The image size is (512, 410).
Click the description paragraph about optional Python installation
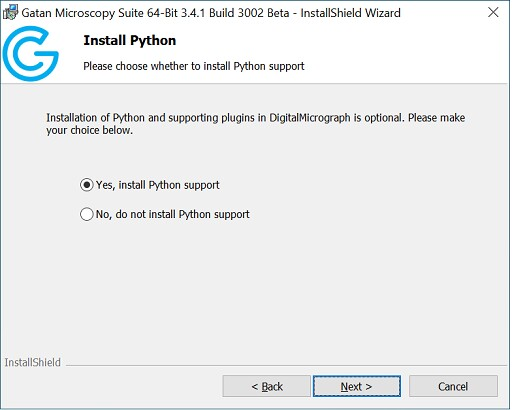[256, 124]
